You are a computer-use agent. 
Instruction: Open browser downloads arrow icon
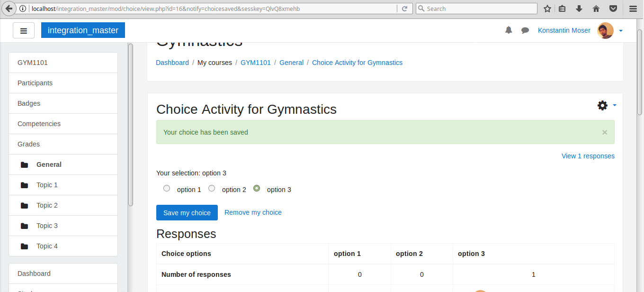click(579, 9)
